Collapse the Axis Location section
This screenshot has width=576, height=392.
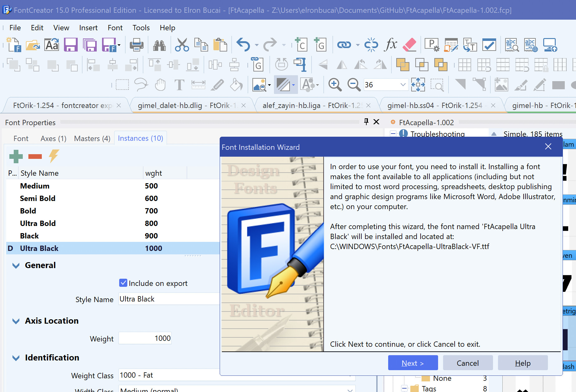16,321
